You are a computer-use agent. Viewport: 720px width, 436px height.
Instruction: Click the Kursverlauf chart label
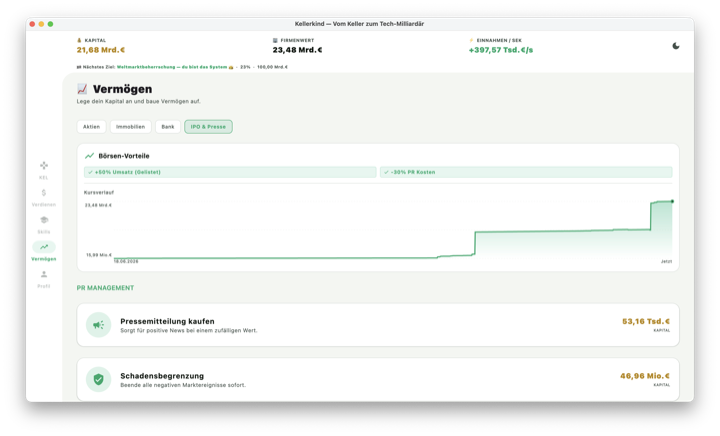[99, 192]
